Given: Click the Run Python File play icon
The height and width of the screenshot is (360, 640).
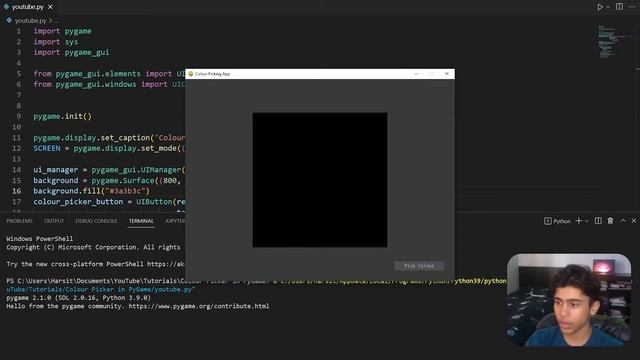Looking at the screenshot, I should 600,7.
